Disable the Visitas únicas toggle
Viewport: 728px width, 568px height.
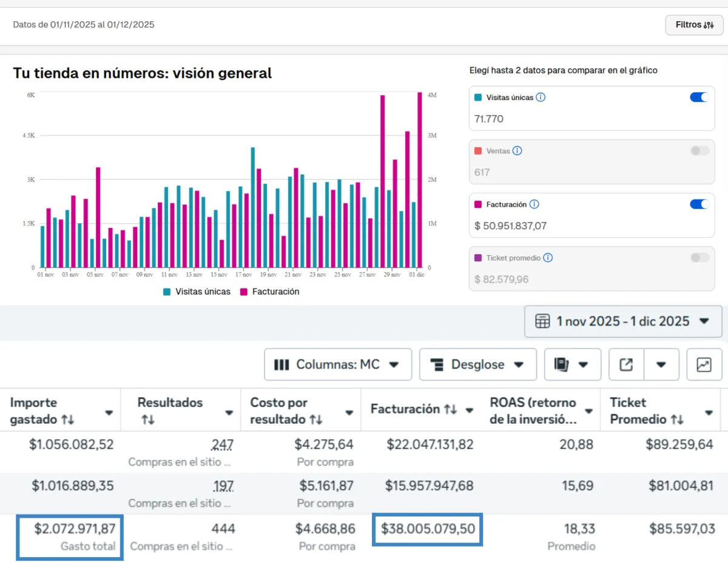point(699,98)
